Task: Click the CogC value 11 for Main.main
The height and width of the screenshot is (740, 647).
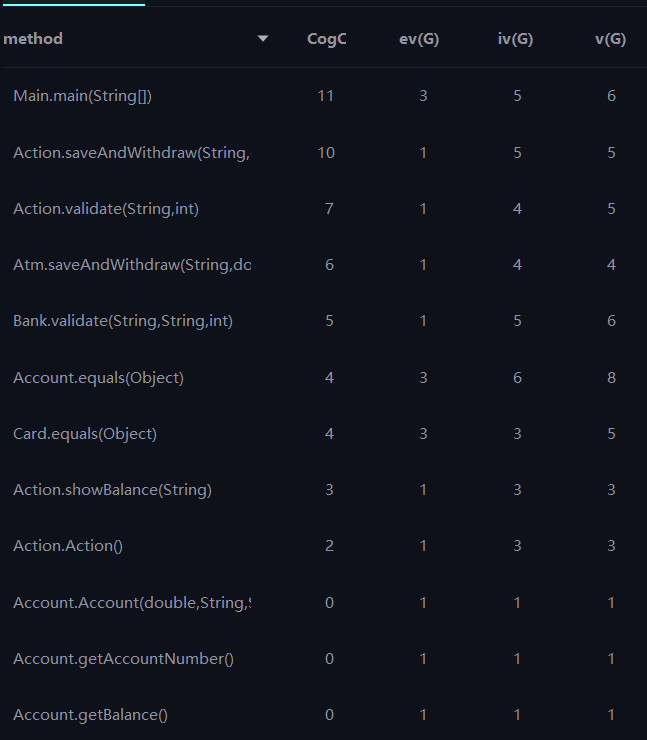Action: pos(325,96)
